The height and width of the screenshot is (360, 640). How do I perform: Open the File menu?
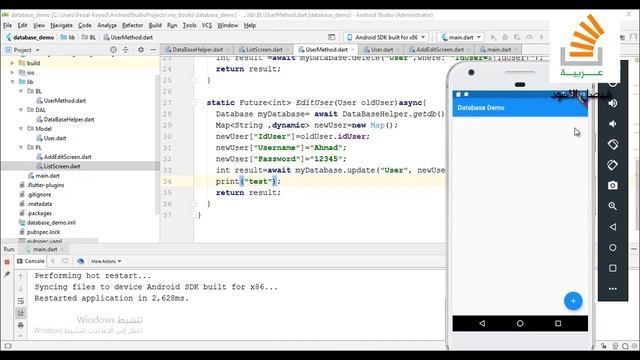pos(7,25)
